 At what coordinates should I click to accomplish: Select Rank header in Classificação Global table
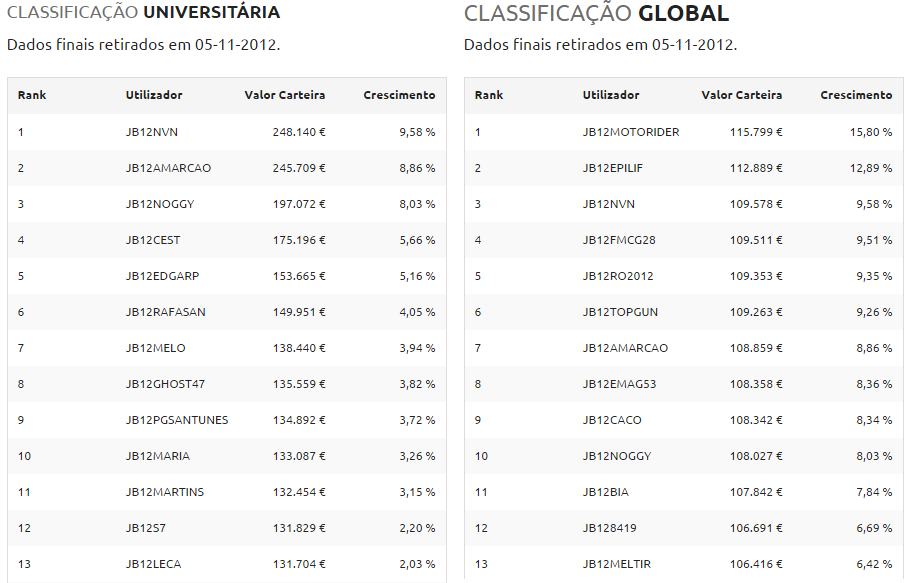pyautogui.click(x=489, y=96)
